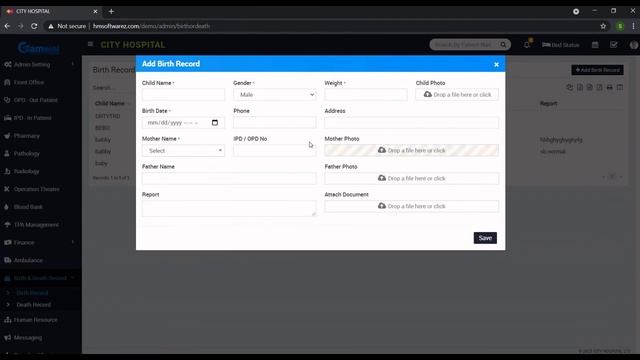Toggle the sidebar hamburger menu
This screenshot has height=360, width=640.
90,44
